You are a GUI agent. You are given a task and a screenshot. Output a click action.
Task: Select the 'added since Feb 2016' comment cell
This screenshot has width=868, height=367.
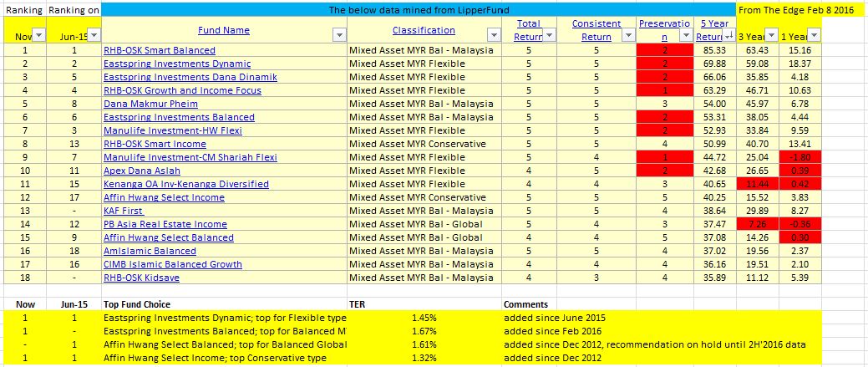click(x=551, y=331)
